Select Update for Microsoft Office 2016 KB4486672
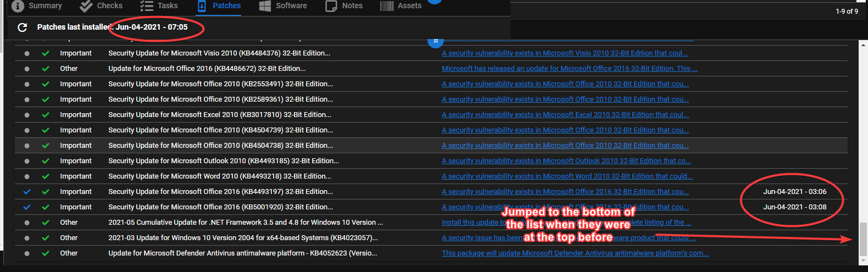 point(207,69)
